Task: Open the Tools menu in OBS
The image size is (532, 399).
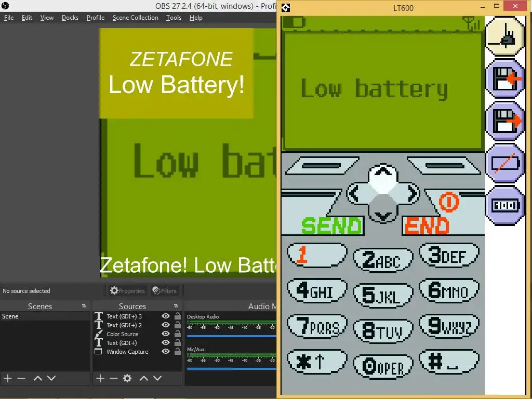Action: (x=174, y=18)
